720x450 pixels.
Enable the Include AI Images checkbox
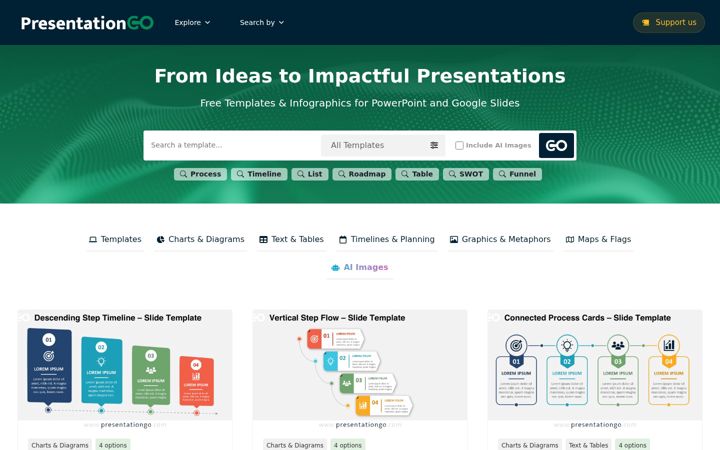pos(459,145)
